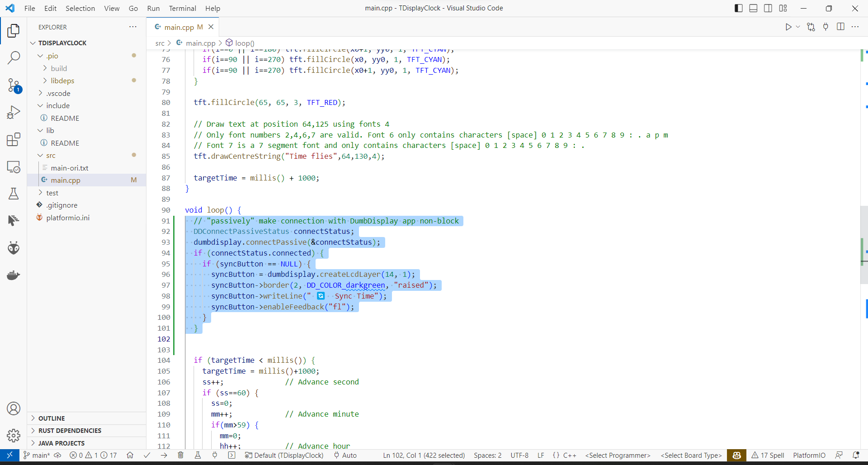Open the Run menu

pos(153,8)
